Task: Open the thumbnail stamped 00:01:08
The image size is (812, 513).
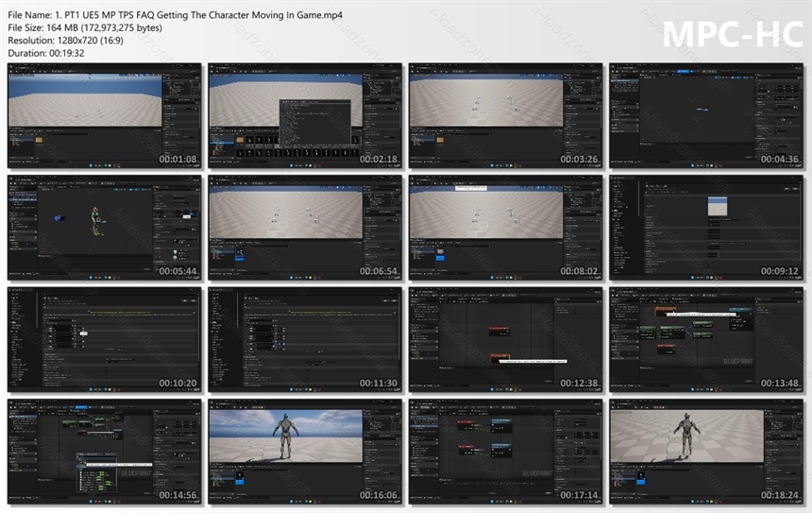Action: [x=105, y=115]
